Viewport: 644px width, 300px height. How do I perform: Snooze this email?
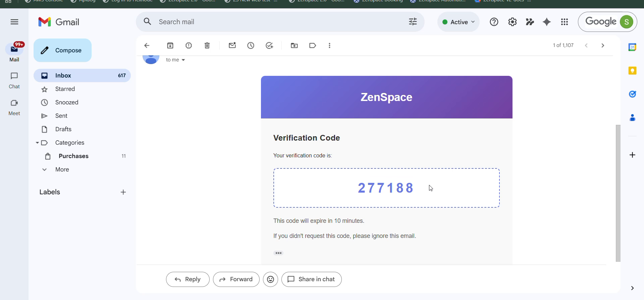(x=251, y=45)
